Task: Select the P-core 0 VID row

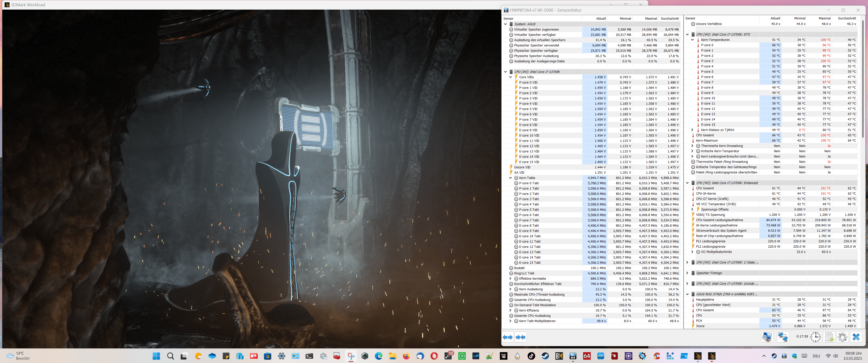Action: coord(591,82)
